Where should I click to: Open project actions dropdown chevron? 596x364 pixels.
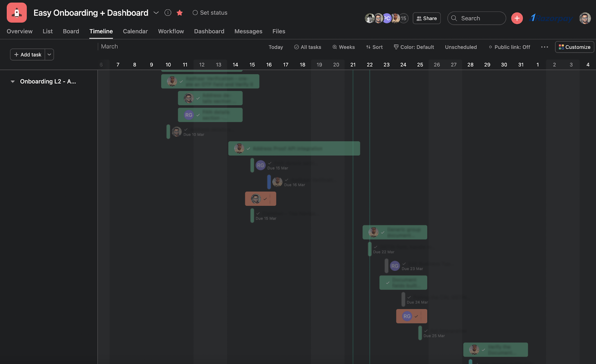(156, 13)
